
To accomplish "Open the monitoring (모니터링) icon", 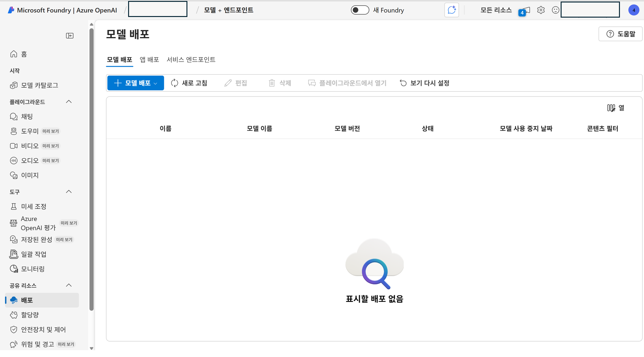I will pos(14,269).
